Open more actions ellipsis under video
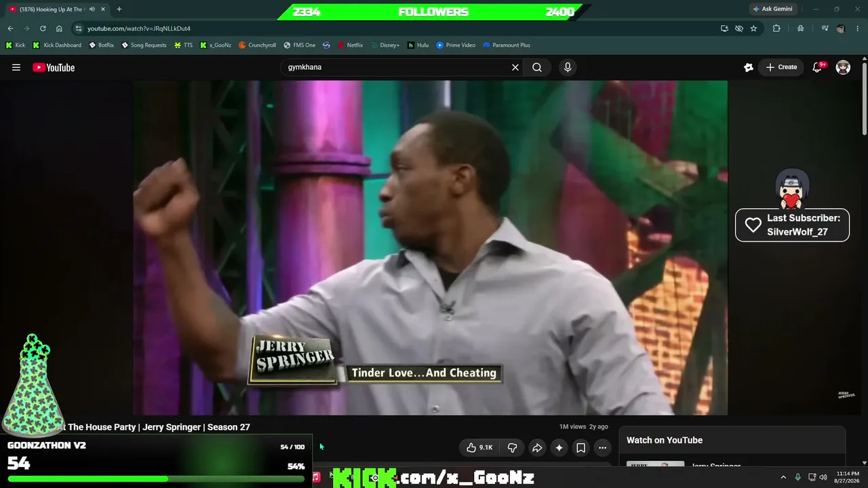The height and width of the screenshot is (488, 868). (x=602, y=447)
